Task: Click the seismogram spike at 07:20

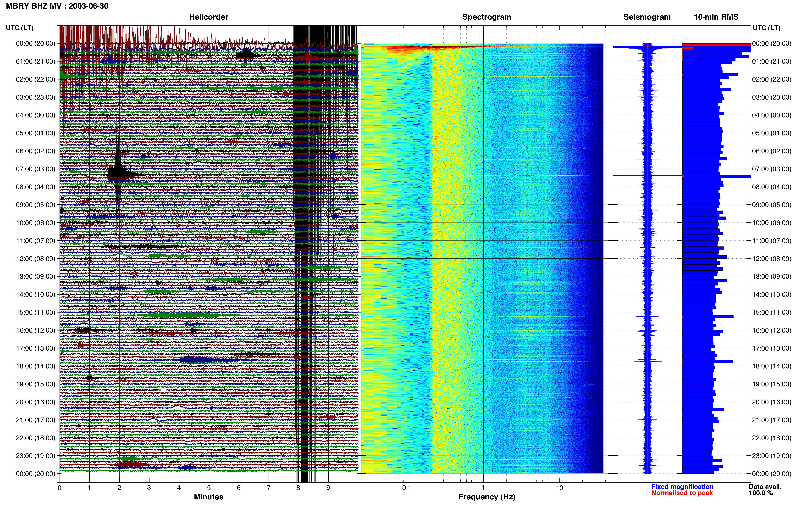Action: tap(647, 175)
